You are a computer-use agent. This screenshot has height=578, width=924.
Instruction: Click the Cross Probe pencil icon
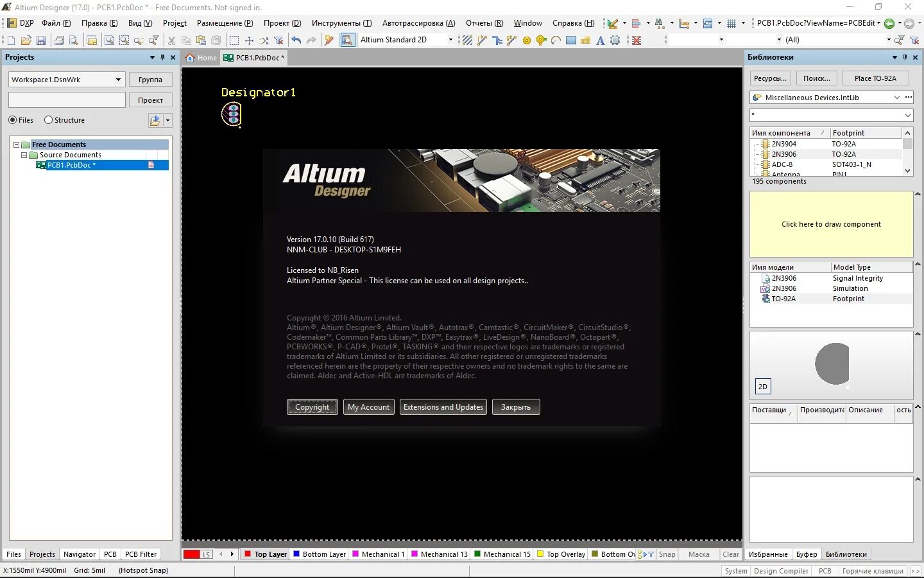(x=329, y=40)
